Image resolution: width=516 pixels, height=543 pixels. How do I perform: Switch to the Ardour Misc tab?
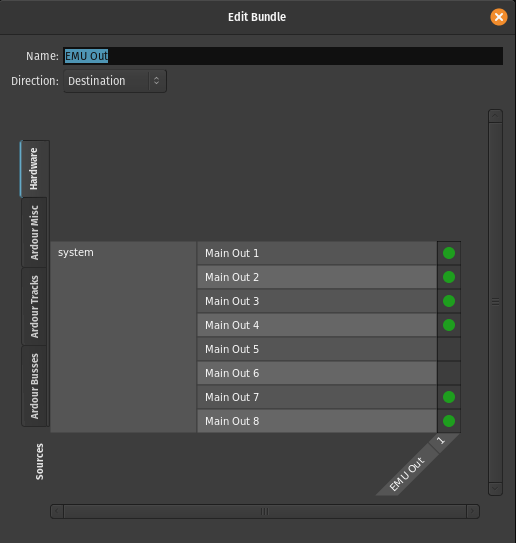click(34, 232)
